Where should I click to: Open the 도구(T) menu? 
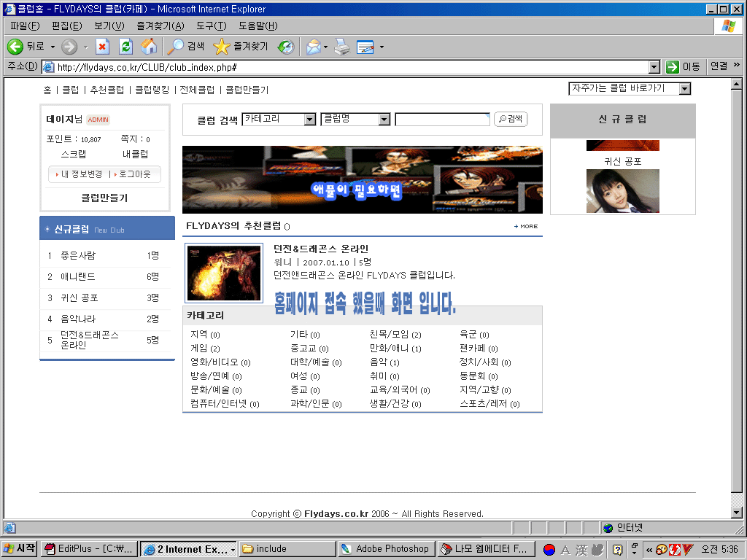point(211,26)
